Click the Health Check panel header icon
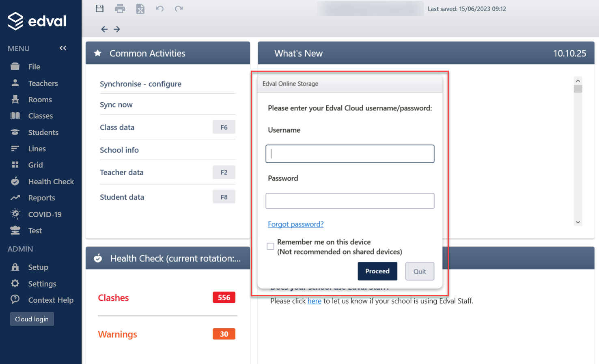Screen dimensions: 599x364 (x=98, y=258)
